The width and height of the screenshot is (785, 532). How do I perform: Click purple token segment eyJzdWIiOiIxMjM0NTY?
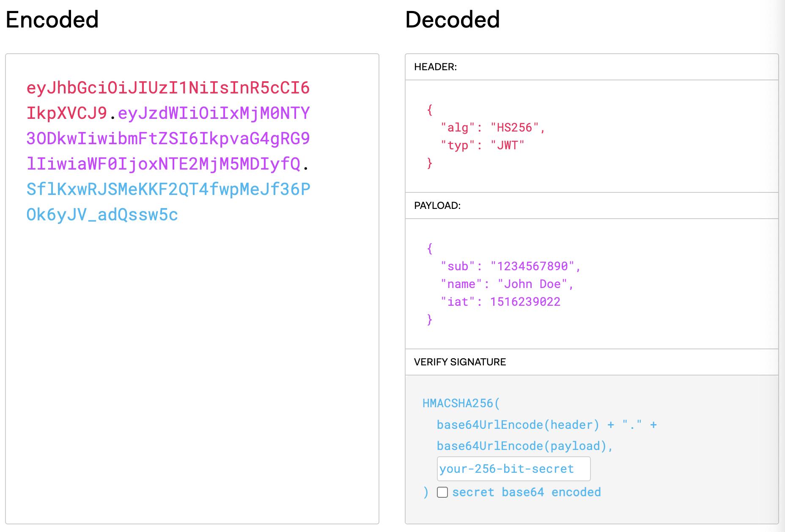tap(214, 113)
